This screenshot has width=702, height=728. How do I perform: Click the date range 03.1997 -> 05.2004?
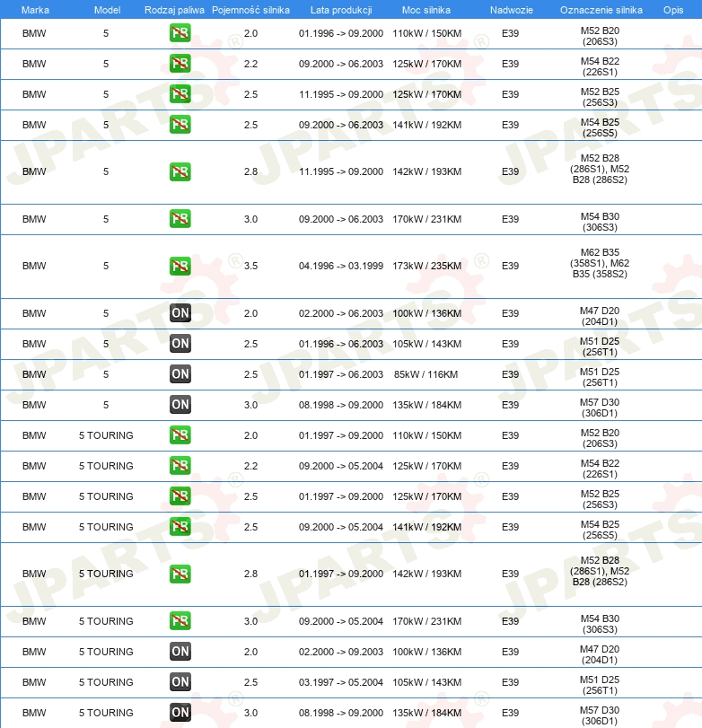(341, 682)
